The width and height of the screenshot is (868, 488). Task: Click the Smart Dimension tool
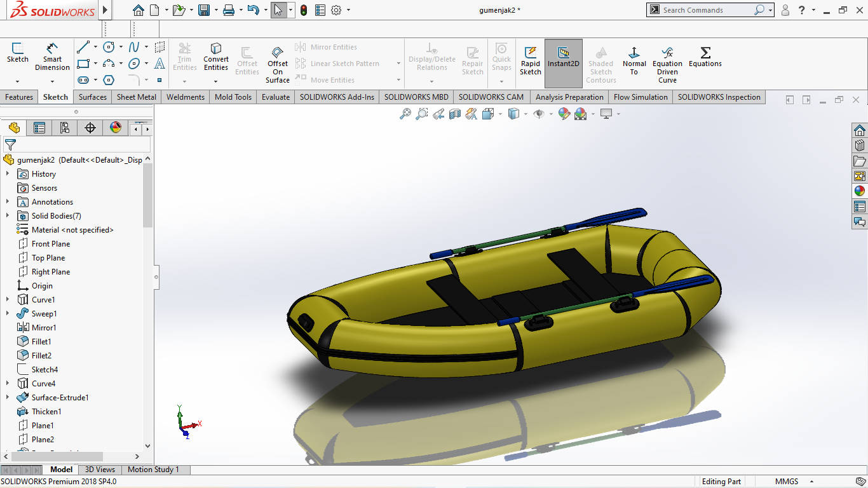pos(52,57)
